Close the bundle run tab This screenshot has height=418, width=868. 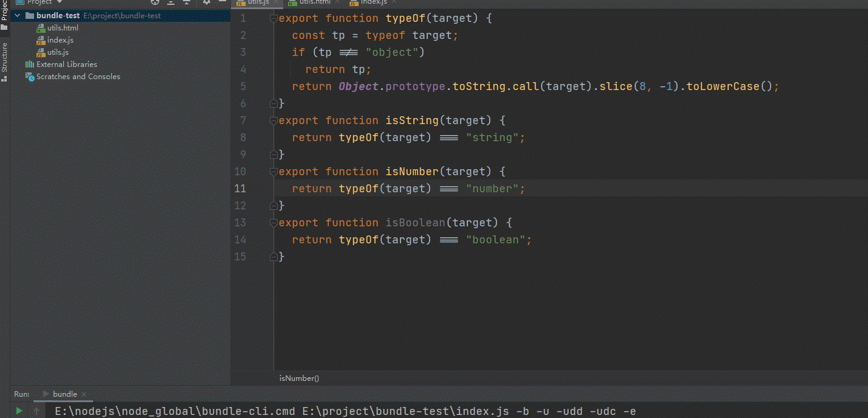pyautogui.click(x=84, y=394)
